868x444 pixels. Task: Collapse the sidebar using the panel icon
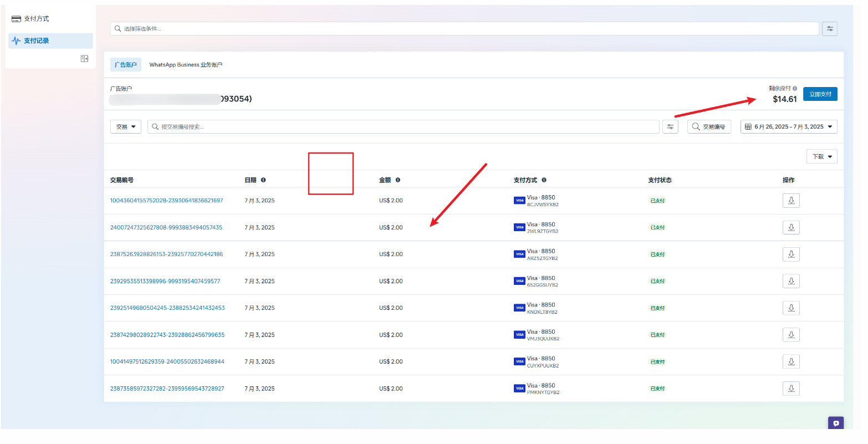pyautogui.click(x=84, y=59)
